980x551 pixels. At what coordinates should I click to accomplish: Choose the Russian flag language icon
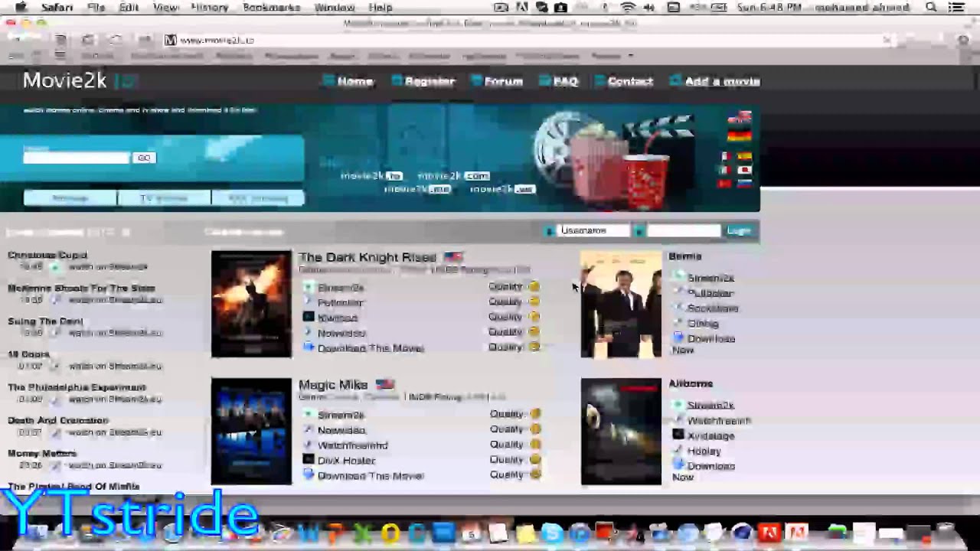744,184
